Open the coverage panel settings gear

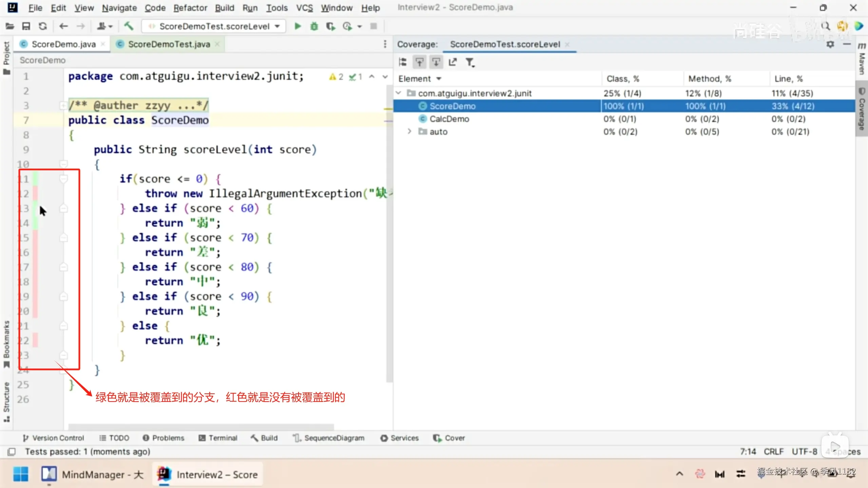(x=830, y=44)
